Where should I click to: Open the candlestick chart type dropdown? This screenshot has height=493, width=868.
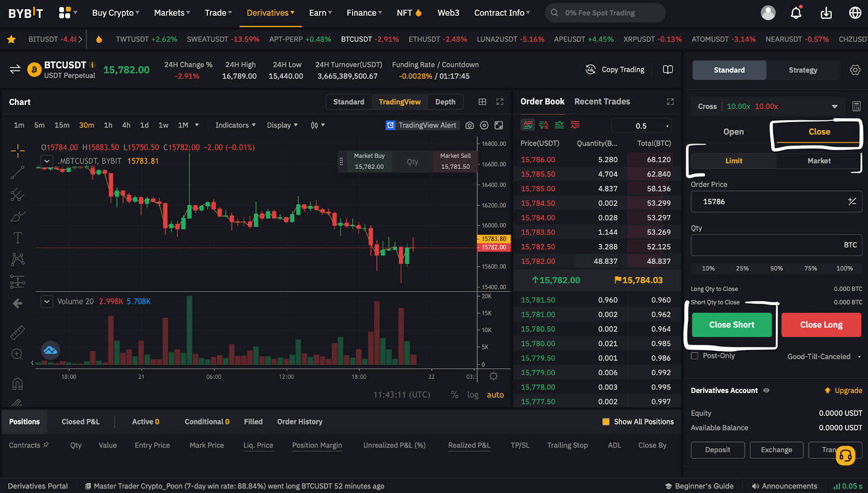pyautogui.click(x=317, y=125)
